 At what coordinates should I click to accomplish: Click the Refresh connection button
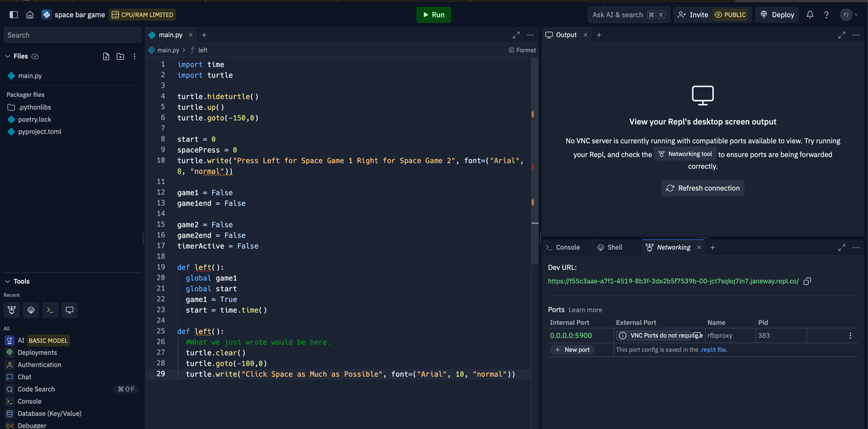703,188
